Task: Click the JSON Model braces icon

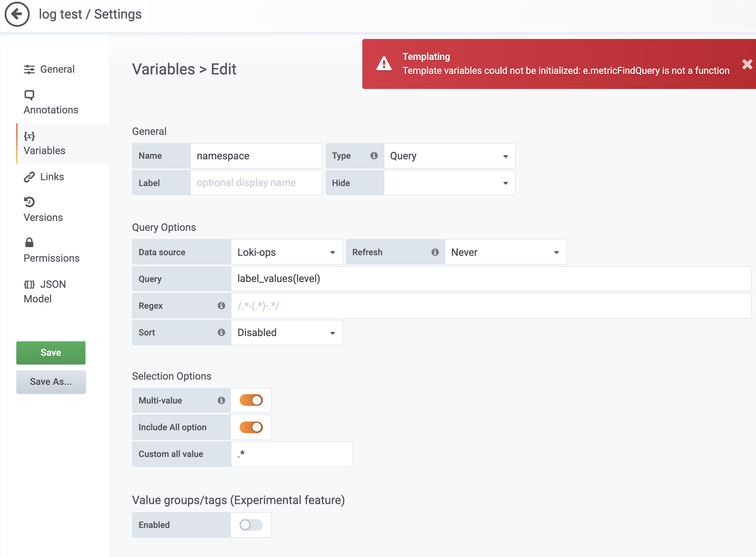Action: pyautogui.click(x=29, y=285)
